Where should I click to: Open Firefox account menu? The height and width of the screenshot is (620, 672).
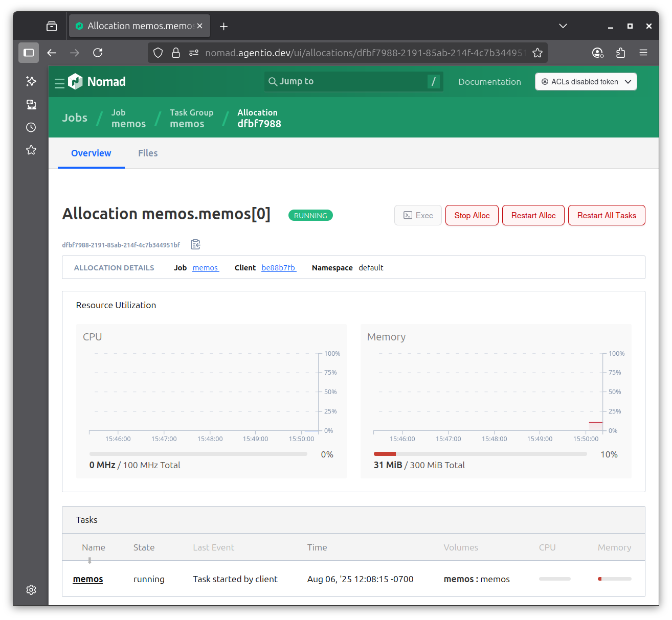point(598,53)
